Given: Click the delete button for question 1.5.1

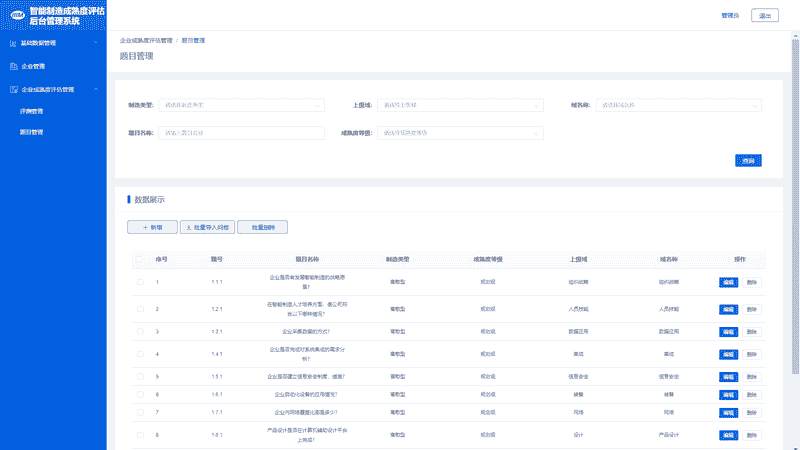Looking at the screenshot, I should point(752,377).
